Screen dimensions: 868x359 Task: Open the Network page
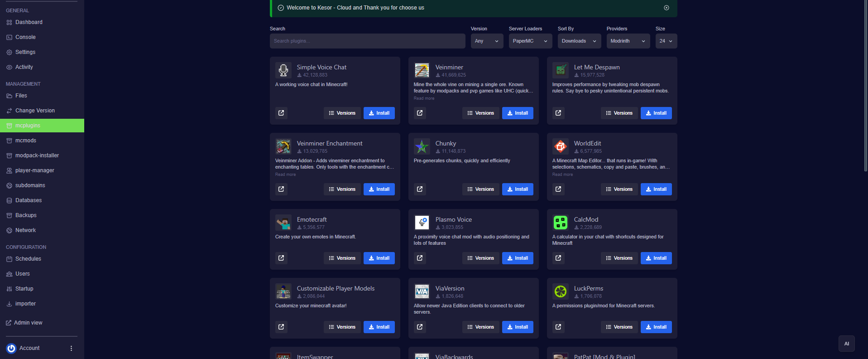pos(42,230)
